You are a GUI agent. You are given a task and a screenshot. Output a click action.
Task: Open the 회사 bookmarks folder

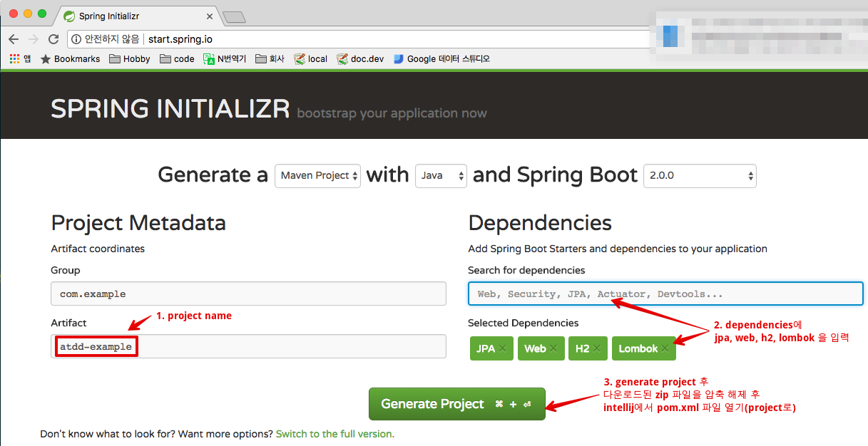tap(270, 58)
